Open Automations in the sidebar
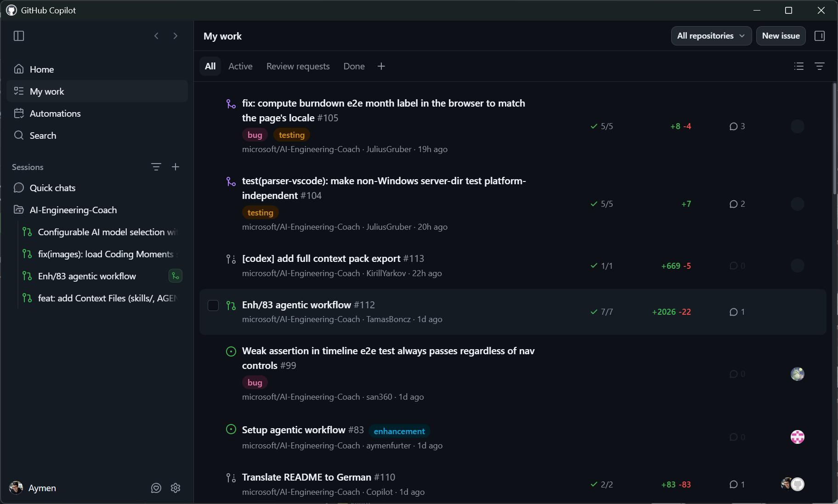The image size is (838, 504). click(x=97, y=113)
